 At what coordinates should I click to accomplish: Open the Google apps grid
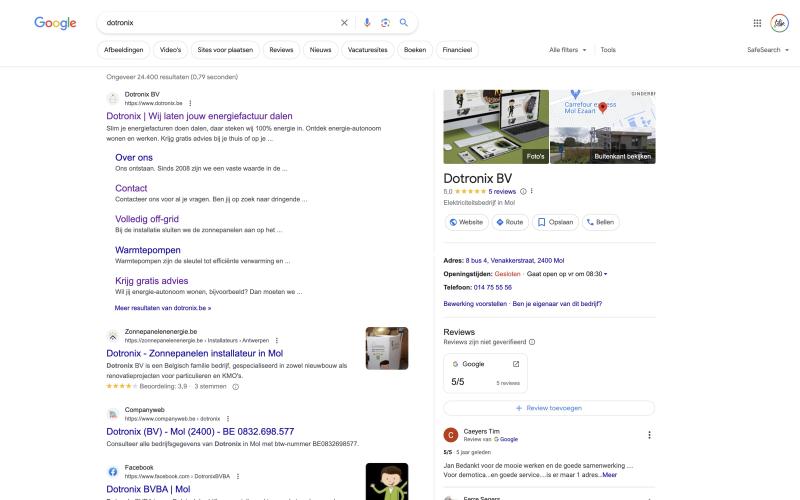tap(757, 23)
